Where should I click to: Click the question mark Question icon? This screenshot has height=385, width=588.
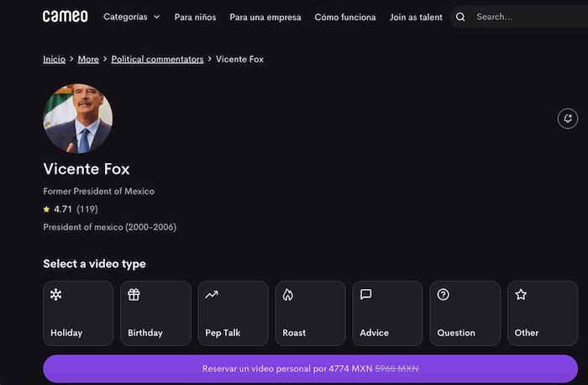(444, 295)
